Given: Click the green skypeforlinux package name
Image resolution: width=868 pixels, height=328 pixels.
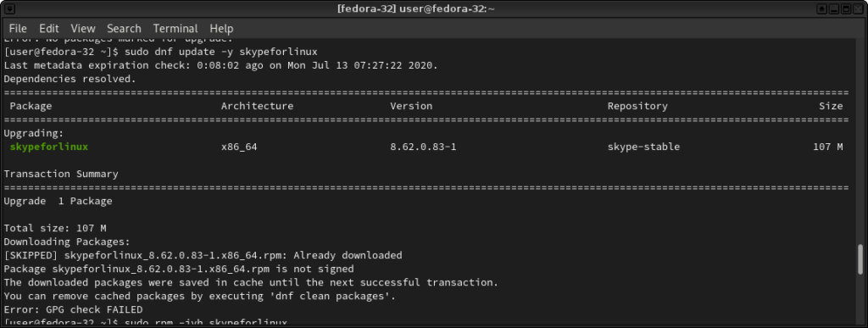Looking at the screenshot, I should point(48,147).
